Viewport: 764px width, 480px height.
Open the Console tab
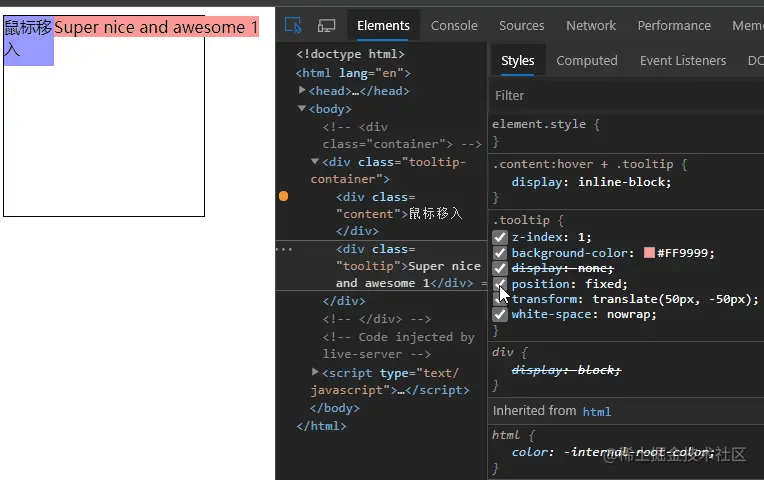point(454,25)
